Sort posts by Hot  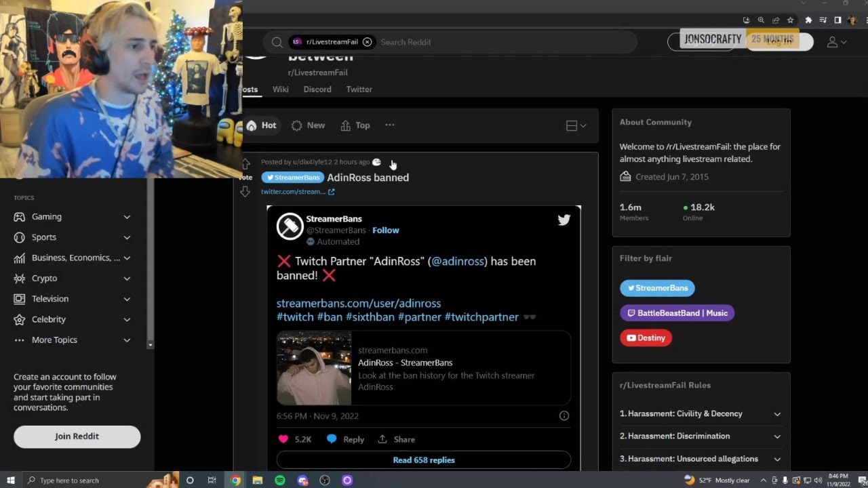pos(261,125)
